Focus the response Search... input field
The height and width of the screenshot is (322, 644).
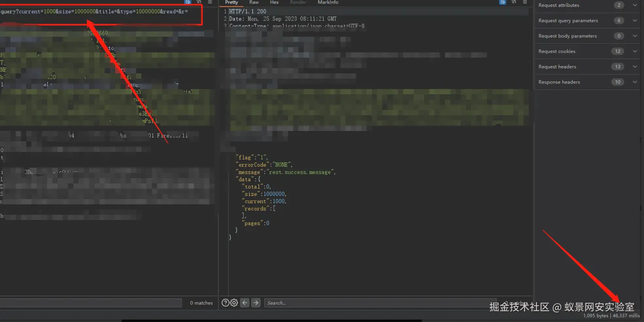(x=381, y=303)
